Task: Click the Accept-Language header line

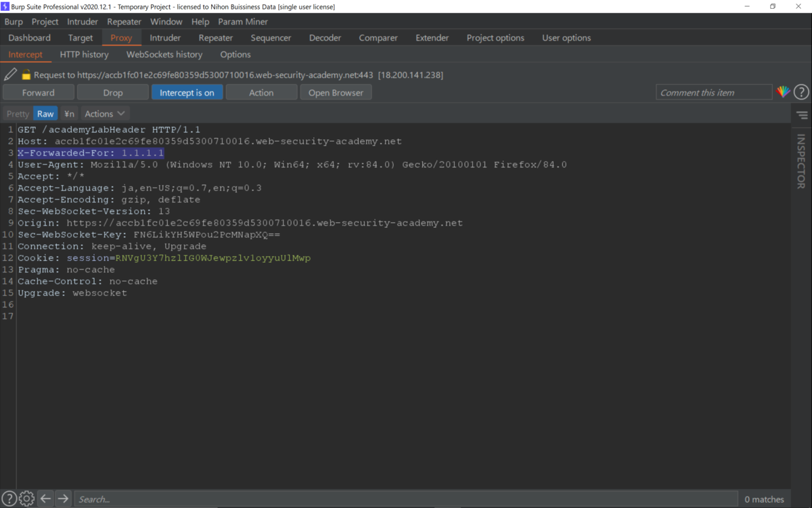Action: 139,188
